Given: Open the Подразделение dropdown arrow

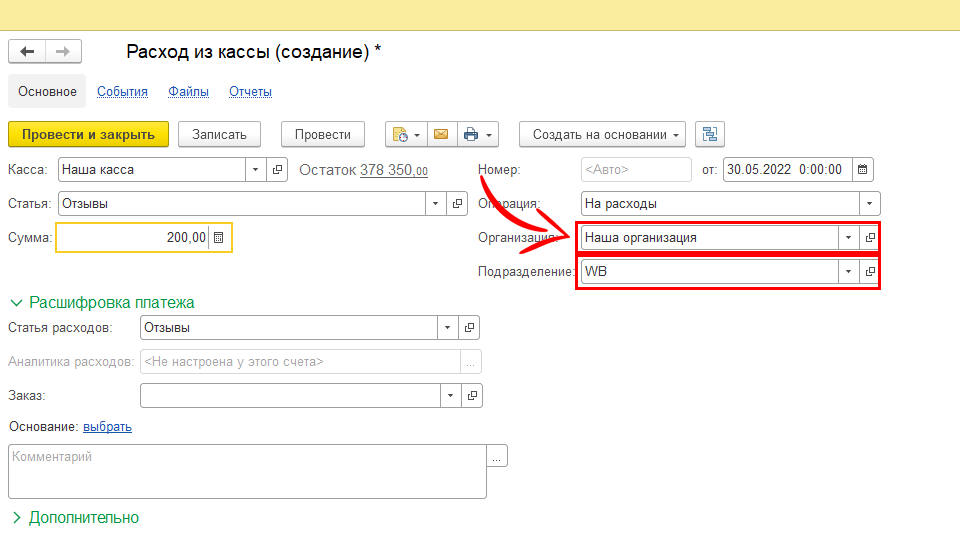Looking at the screenshot, I should 848,272.
